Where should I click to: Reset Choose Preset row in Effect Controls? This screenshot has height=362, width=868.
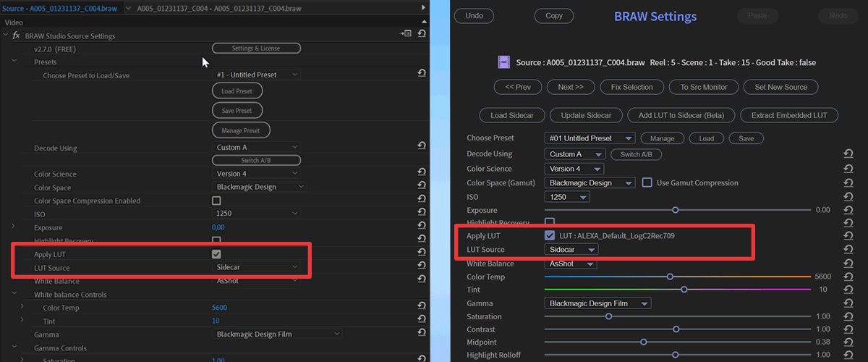tap(422, 74)
